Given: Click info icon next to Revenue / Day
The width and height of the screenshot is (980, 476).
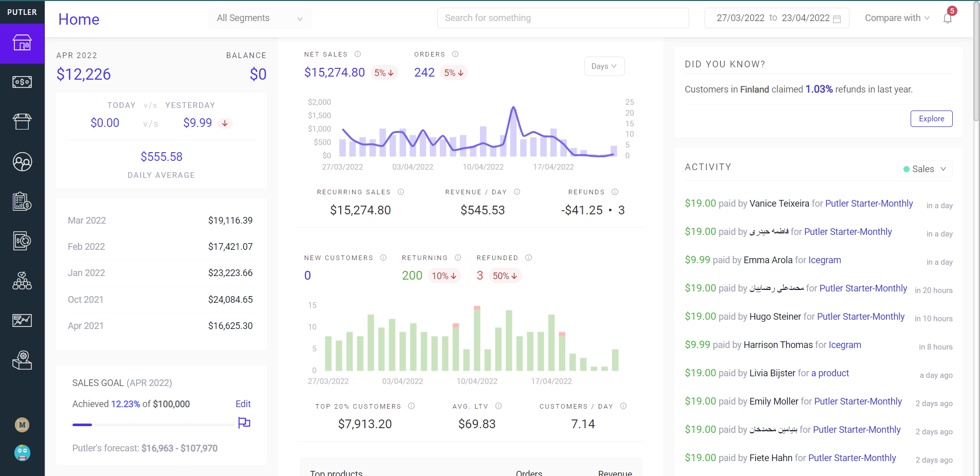Looking at the screenshot, I should pyautogui.click(x=517, y=192).
